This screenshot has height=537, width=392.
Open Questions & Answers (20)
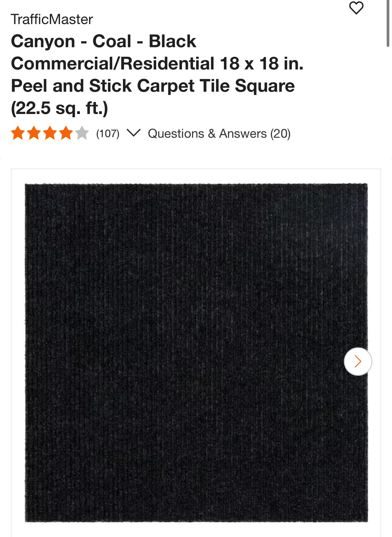pyautogui.click(x=219, y=134)
